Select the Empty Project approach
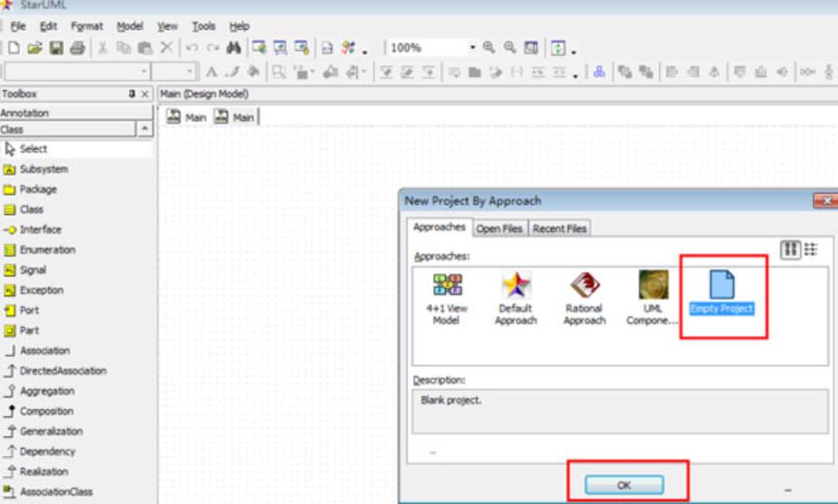838x504 pixels. point(721,292)
